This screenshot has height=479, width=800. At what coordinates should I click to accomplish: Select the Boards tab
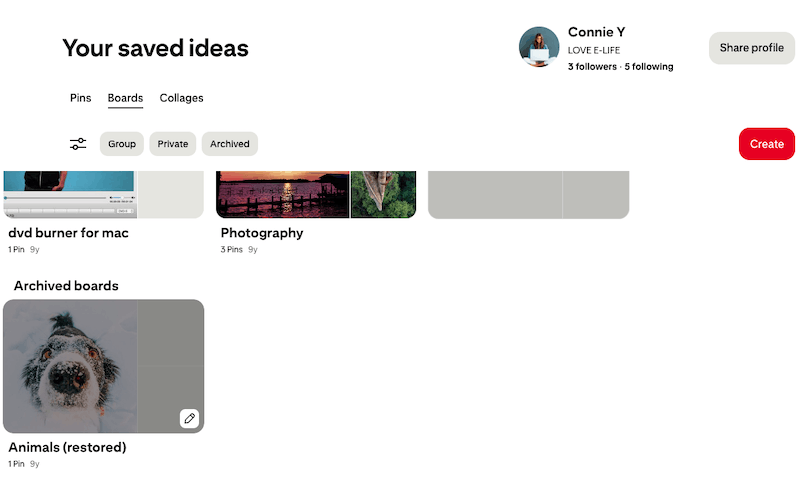point(125,98)
